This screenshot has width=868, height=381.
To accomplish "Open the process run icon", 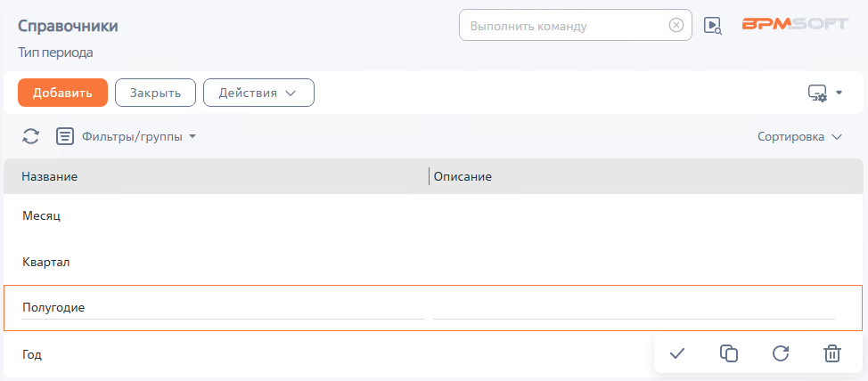I will [x=712, y=25].
